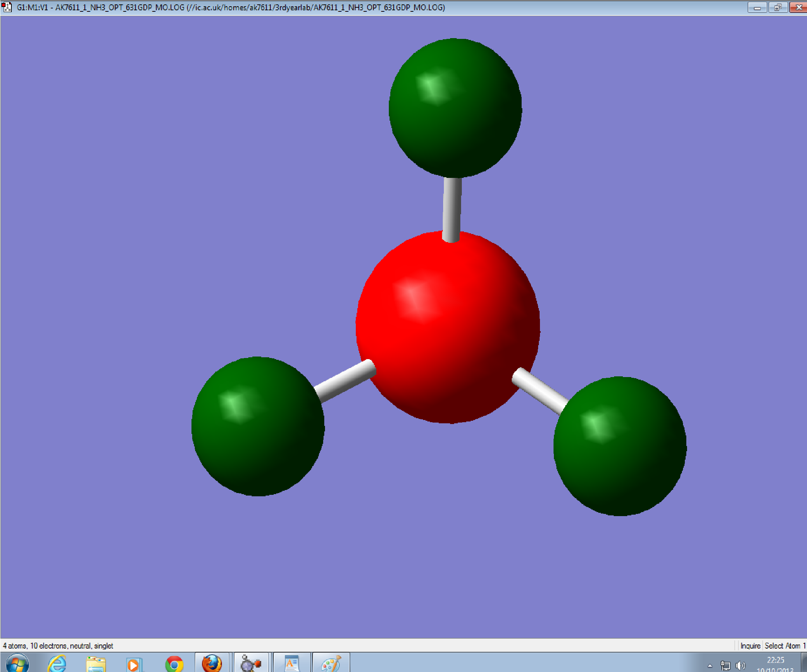Launch Google Chrome from taskbar
Screen dimensions: 807x672
tap(174, 664)
